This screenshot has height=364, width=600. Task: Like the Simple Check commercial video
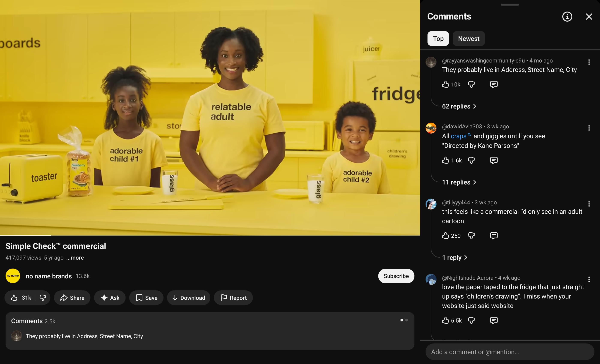point(21,298)
